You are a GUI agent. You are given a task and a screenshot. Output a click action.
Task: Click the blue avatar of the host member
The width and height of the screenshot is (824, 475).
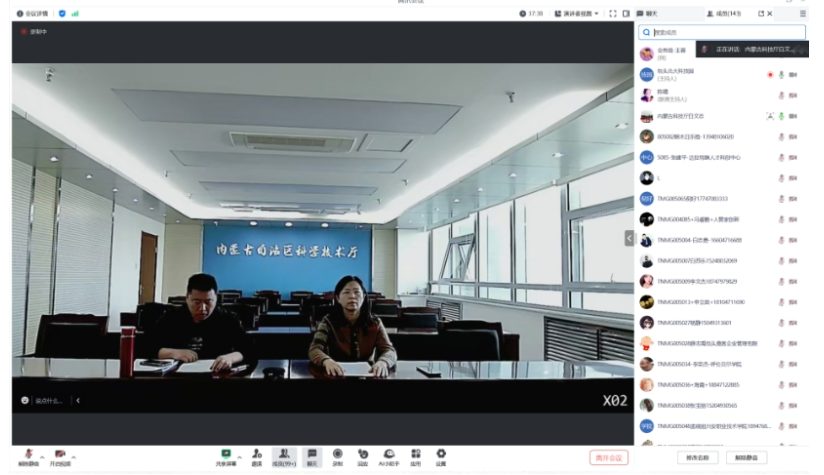pos(646,75)
